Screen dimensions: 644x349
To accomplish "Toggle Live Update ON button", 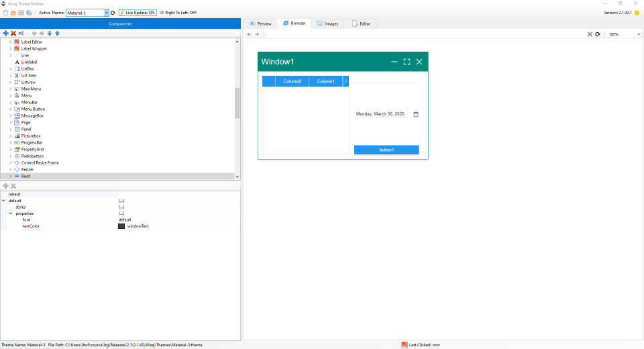I will click(x=138, y=13).
